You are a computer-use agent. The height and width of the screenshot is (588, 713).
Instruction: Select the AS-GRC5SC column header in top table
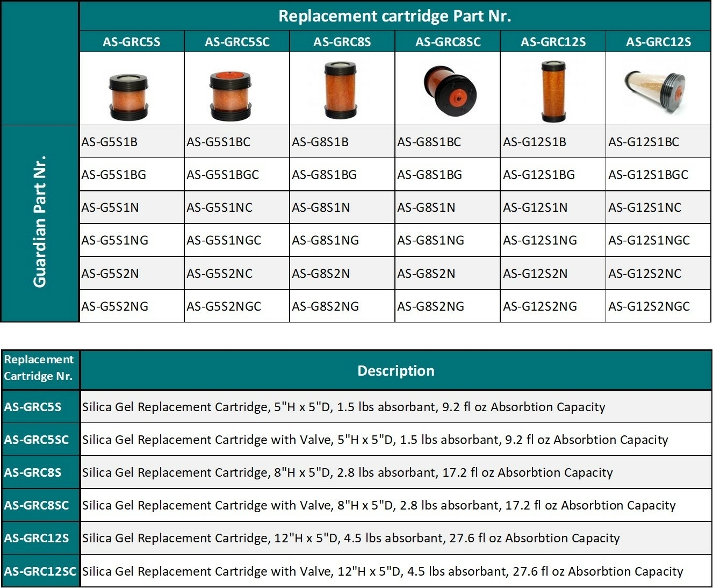point(237,42)
